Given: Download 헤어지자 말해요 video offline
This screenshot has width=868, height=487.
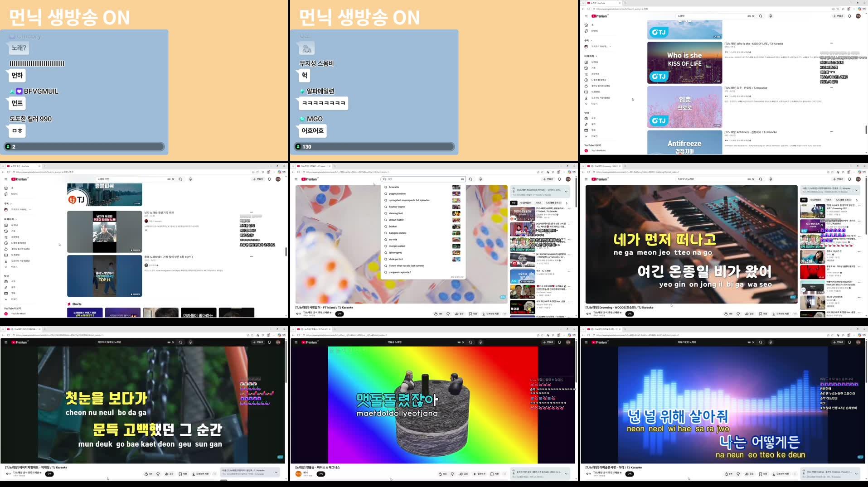Looking at the screenshot, I should coord(200,474).
